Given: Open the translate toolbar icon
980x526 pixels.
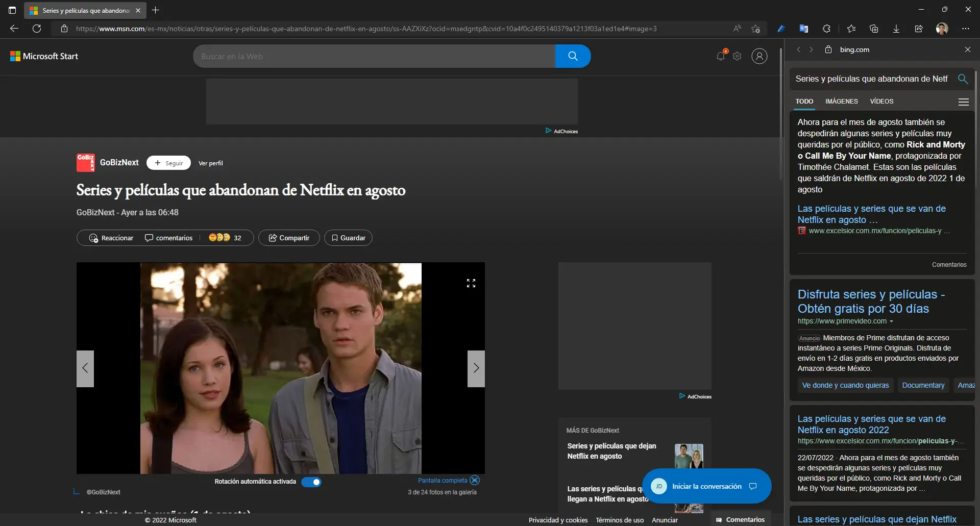Looking at the screenshot, I should pyautogui.click(x=804, y=29).
